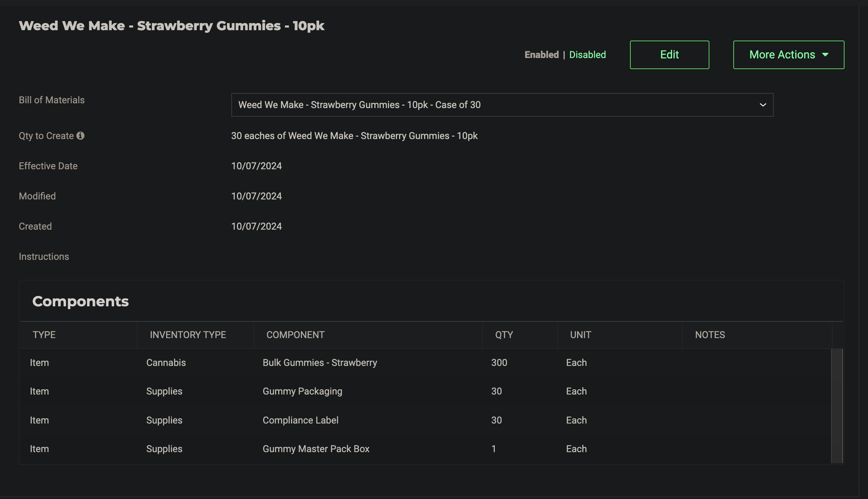
Task: Click the Instructions label
Action: 44,257
